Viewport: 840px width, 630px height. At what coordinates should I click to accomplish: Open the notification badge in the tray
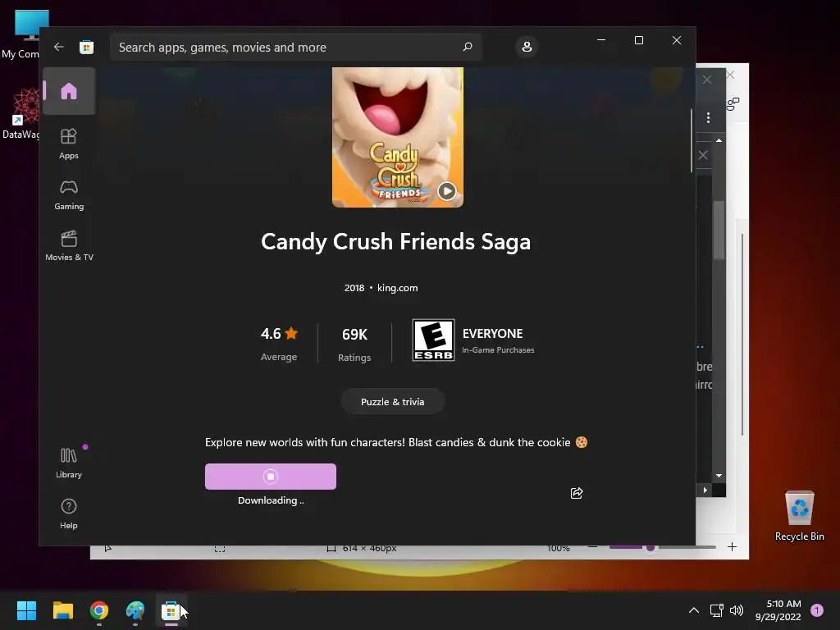(817, 610)
